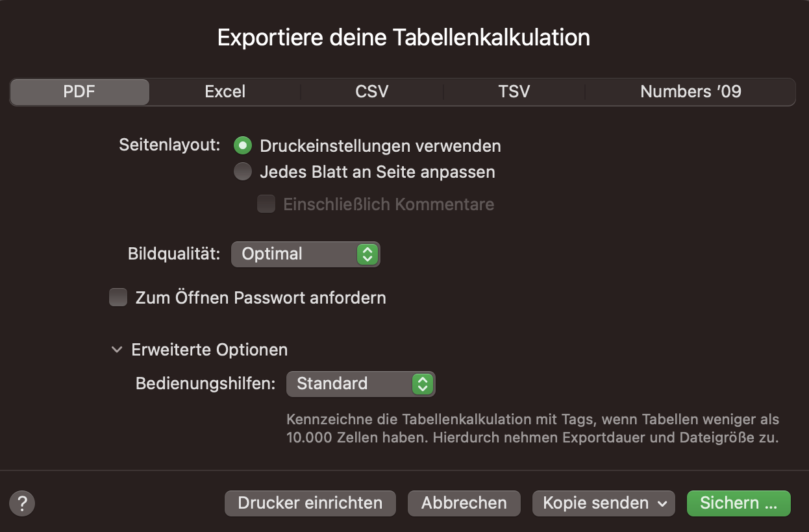Image resolution: width=809 pixels, height=532 pixels.
Task: Click the Sichern … button
Action: coord(738,503)
